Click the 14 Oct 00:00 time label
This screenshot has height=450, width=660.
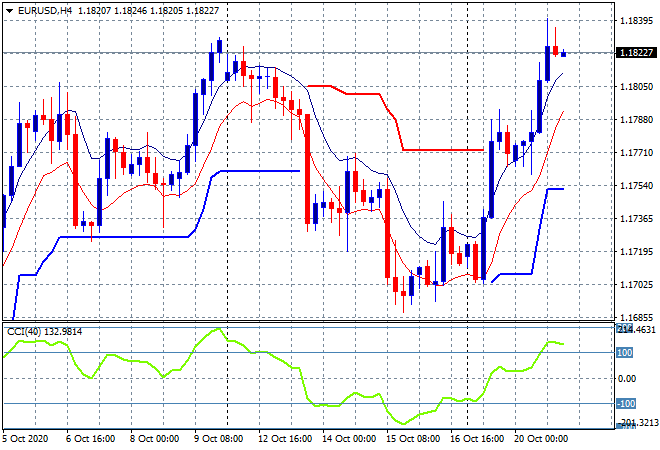pos(349,439)
